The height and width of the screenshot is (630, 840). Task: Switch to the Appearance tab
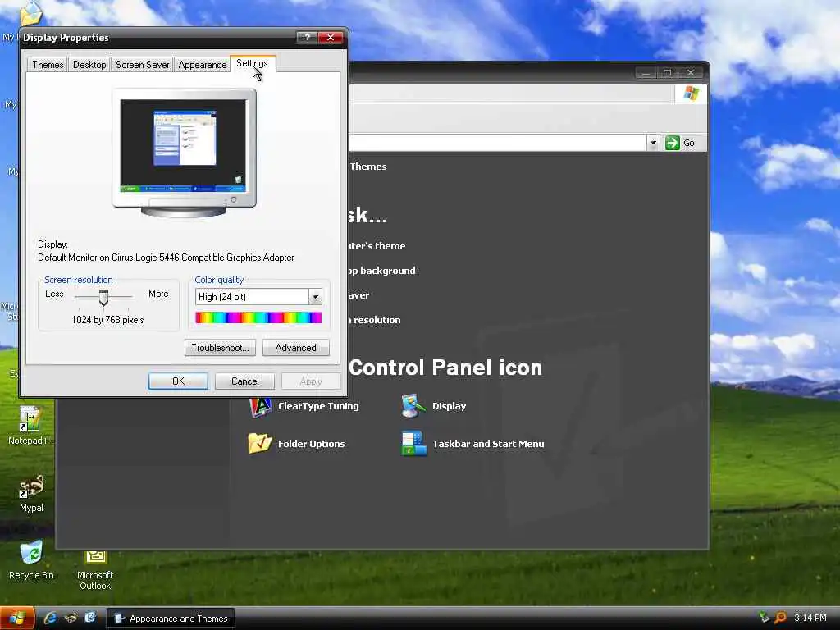(x=203, y=64)
